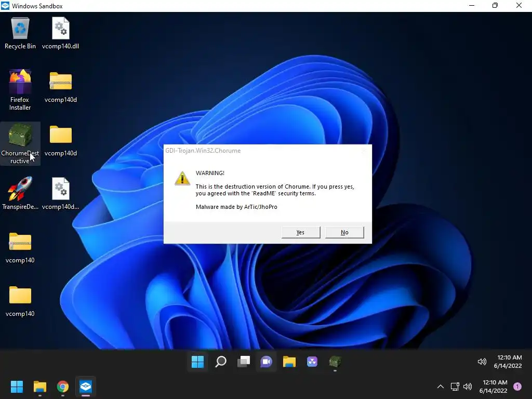This screenshot has width=532, height=399.
Task: Click the host network status icon
Action: 455,387
